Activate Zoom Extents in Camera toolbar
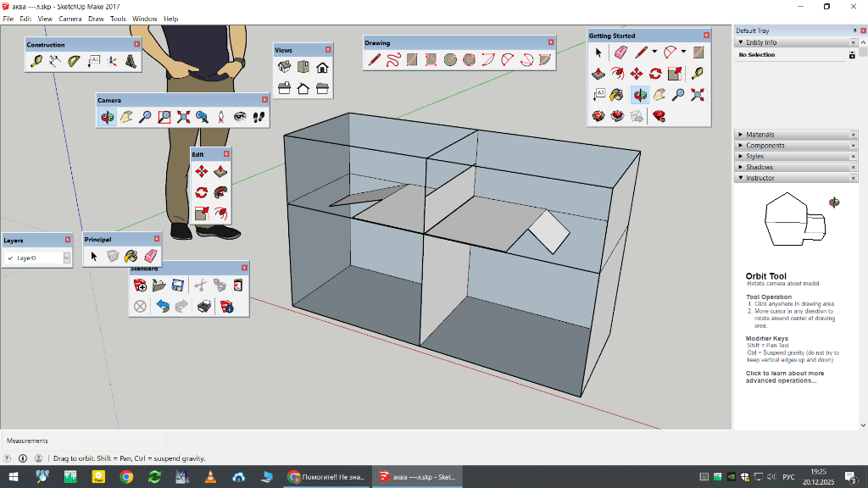Image resolution: width=868 pixels, height=488 pixels. 183,118
